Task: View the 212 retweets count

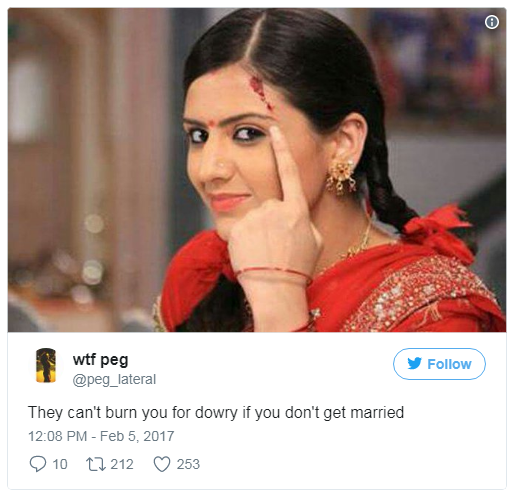Action: 122,464
